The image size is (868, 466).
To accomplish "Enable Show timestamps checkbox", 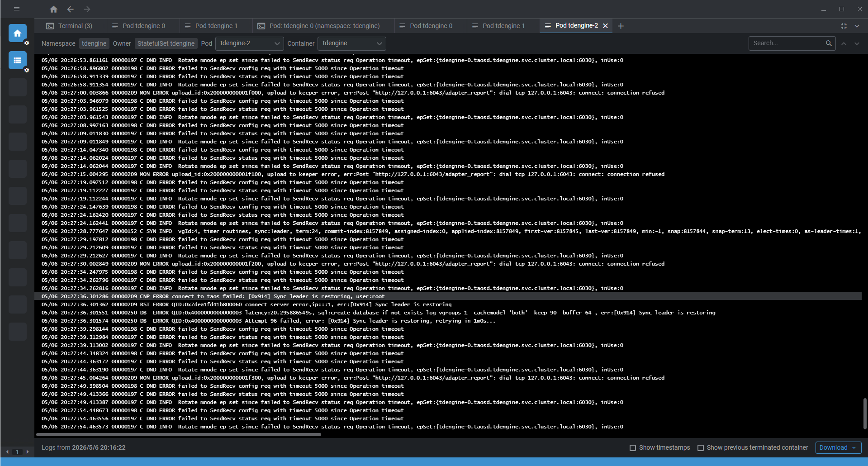I will (x=633, y=448).
